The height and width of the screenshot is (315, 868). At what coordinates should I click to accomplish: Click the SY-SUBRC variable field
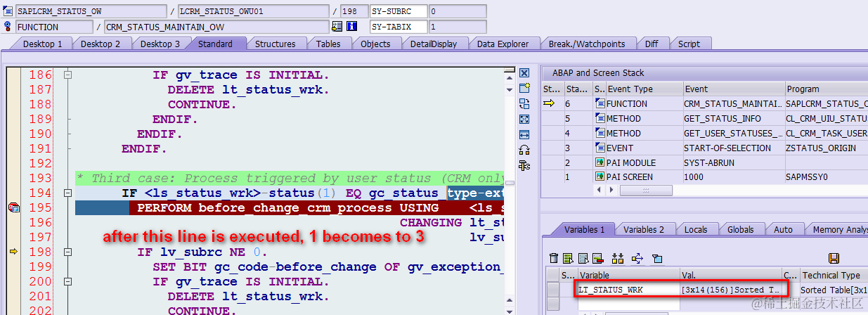(398, 11)
